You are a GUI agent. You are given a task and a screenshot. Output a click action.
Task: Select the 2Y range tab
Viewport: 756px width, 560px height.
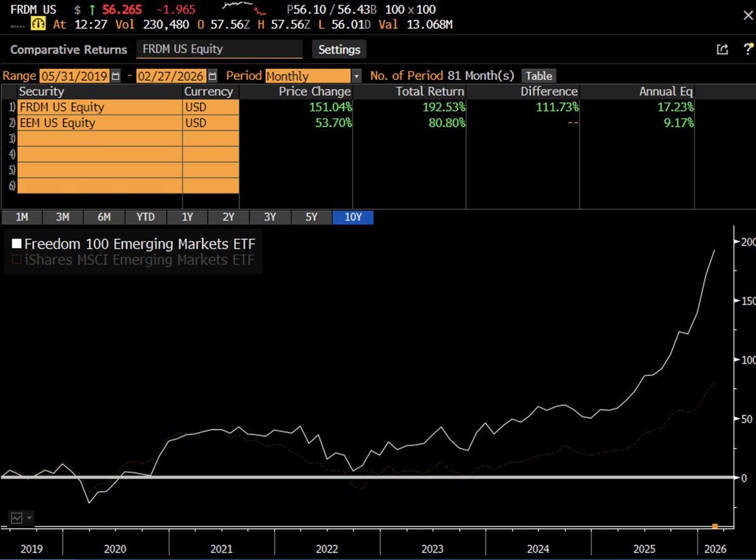click(228, 217)
